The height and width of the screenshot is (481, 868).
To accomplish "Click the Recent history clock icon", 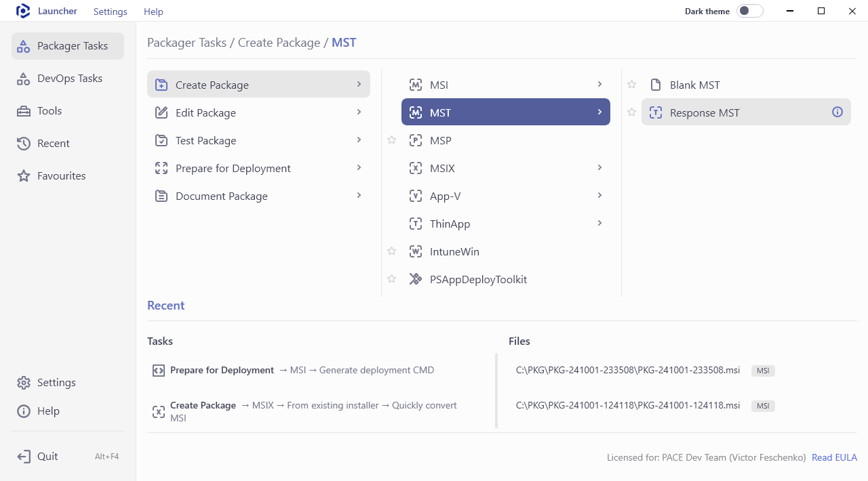I will click(x=24, y=144).
